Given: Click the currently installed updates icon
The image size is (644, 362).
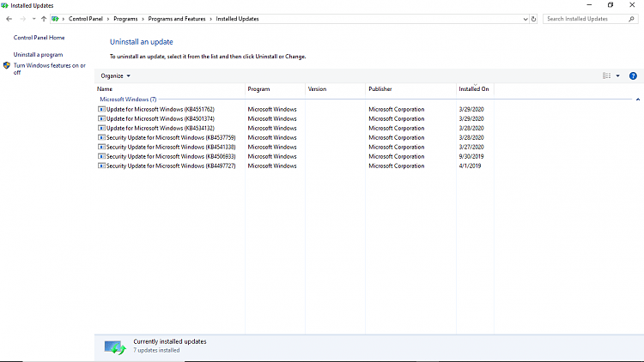Looking at the screenshot, I should (x=114, y=347).
